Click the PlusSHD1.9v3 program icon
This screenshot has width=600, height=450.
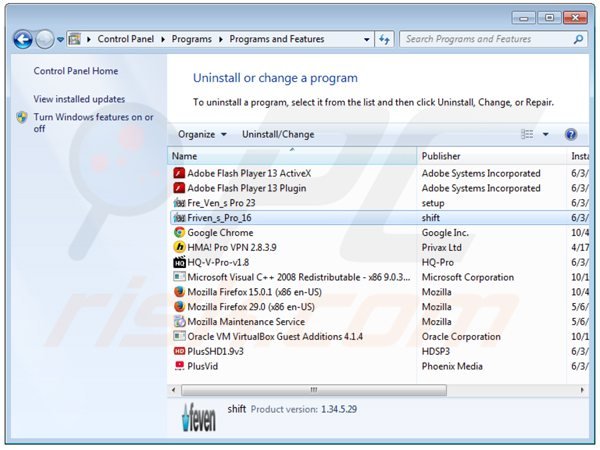tap(179, 351)
